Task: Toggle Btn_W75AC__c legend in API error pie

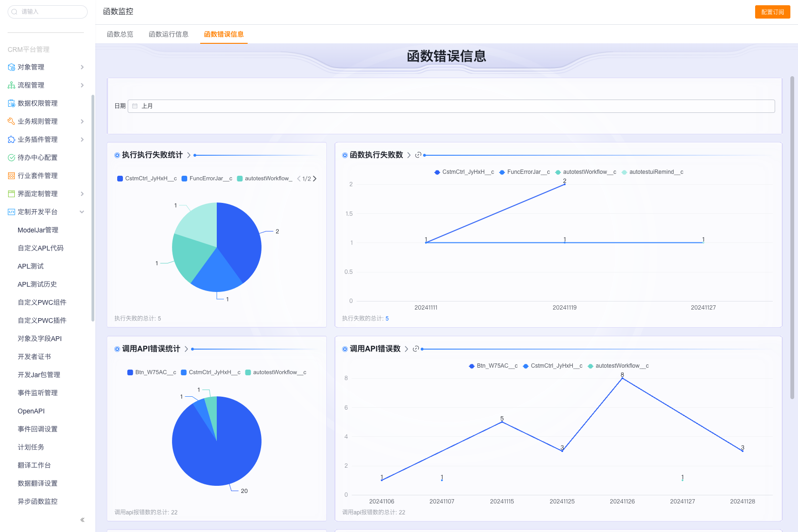Action: point(152,372)
